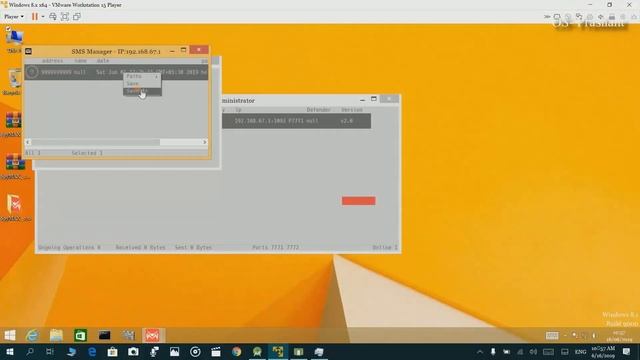Click Send Ctrl+Alt+Del icon in VMware toolbar

point(53,17)
